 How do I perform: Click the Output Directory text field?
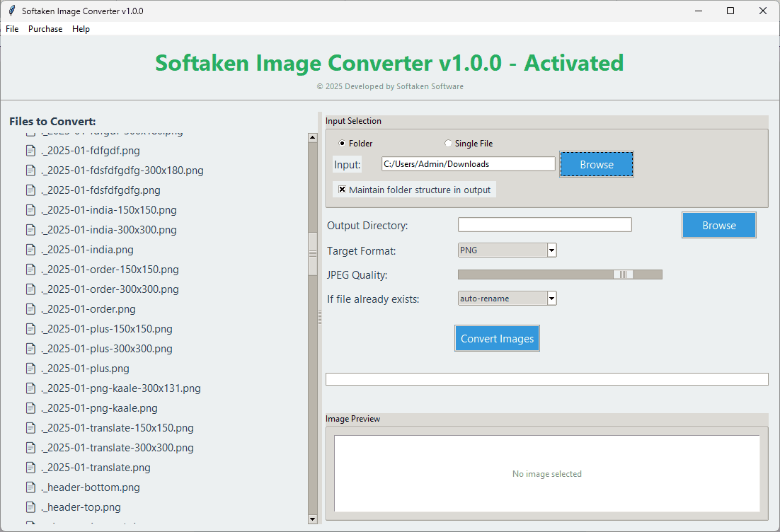tap(545, 225)
